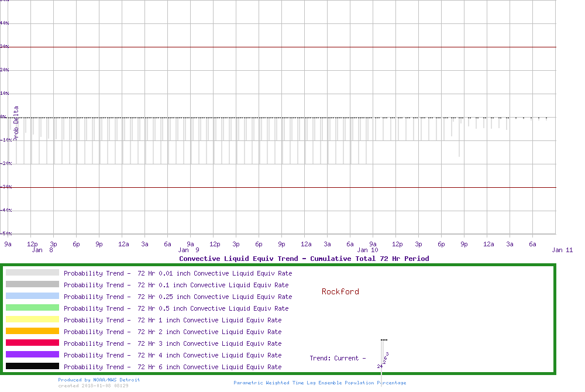
Task: Click the green 0.5 inch legend swatch
Action: click(32, 308)
